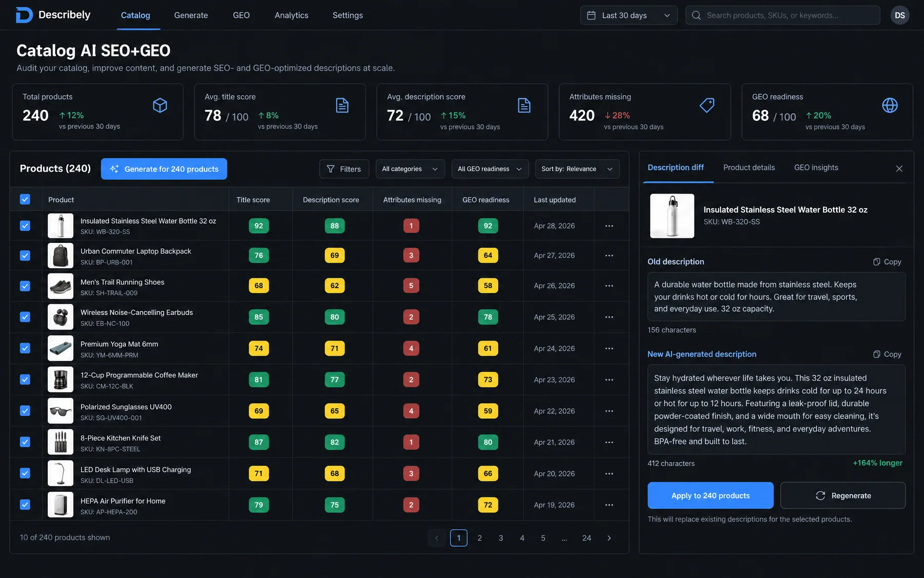Image resolution: width=924 pixels, height=578 pixels.
Task: Click the product search input field
Action: pos(783,15)
